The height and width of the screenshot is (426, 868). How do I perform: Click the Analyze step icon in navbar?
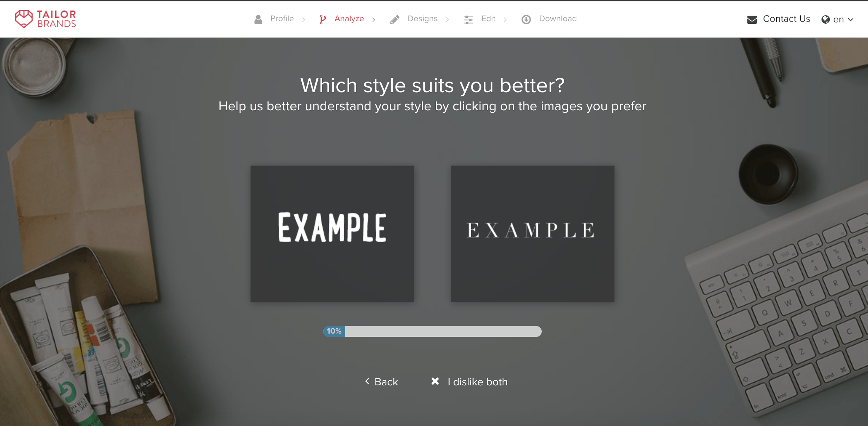pyautogui.click(x=323, y=18)
